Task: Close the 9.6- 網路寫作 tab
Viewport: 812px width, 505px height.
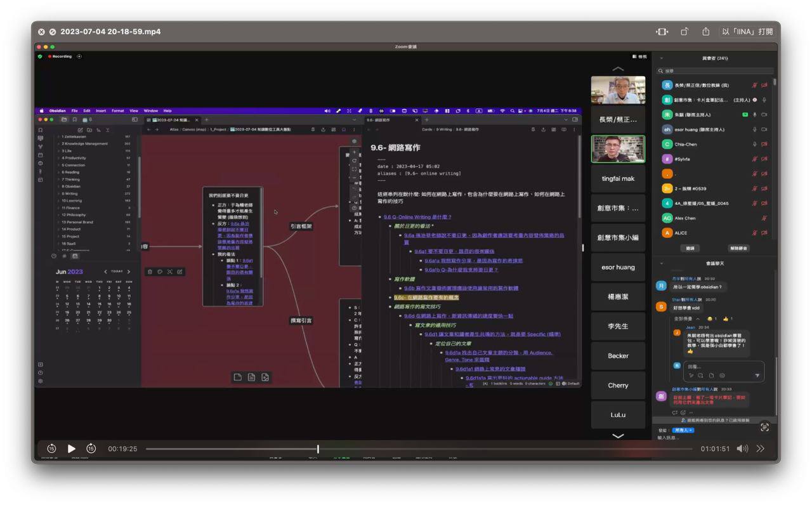Action: [x=417, y=119]
